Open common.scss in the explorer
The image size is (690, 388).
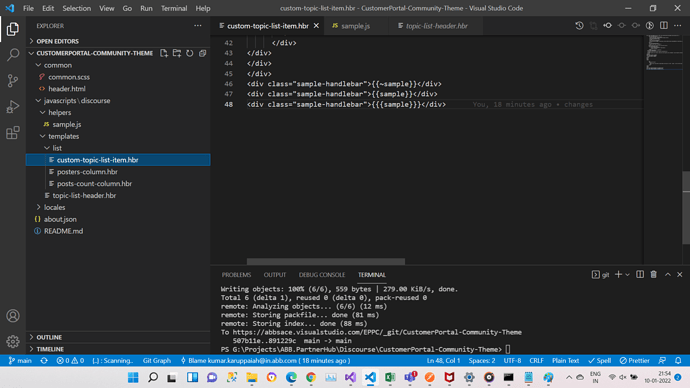tap(69, 77)
